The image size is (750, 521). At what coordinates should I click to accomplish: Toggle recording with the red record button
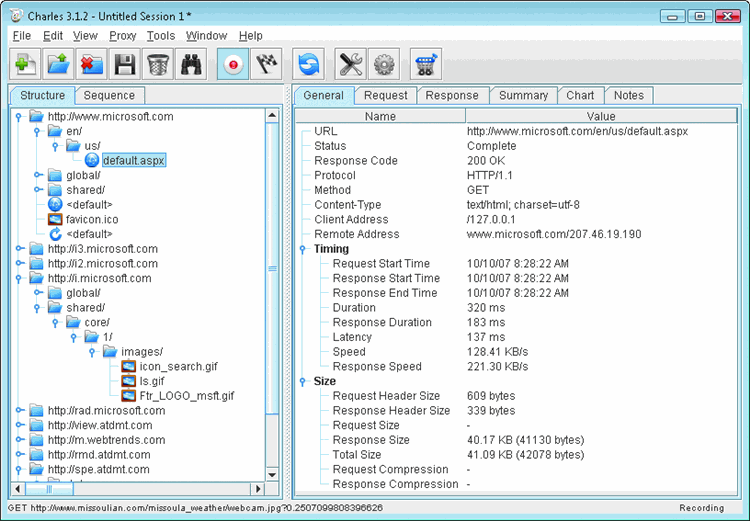[x=233, y=64]
